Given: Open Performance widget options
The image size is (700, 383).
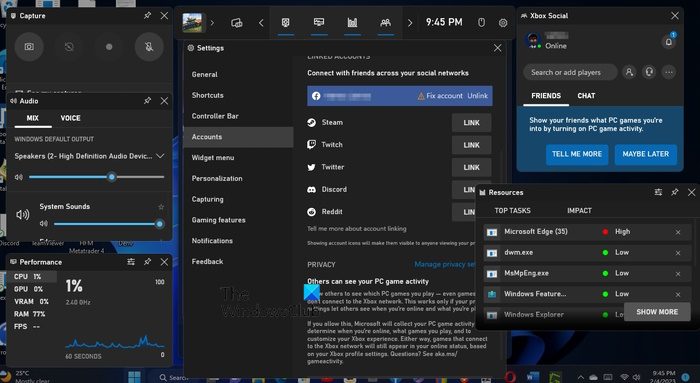Looking at the screenshot, I should click(x=131, y=262).
